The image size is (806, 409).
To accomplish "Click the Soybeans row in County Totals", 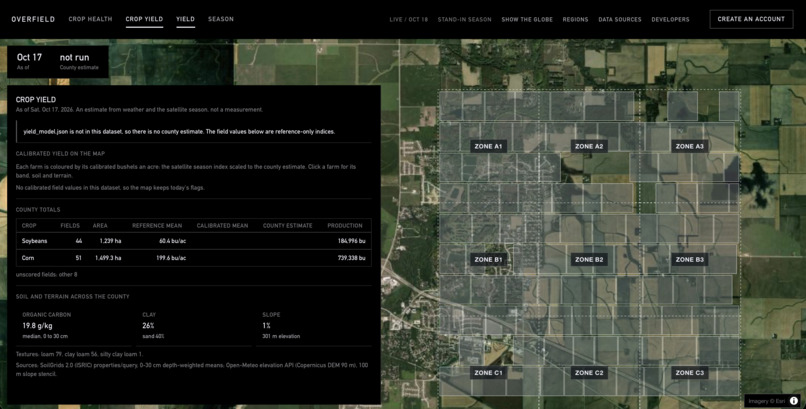I will point(193,241).
